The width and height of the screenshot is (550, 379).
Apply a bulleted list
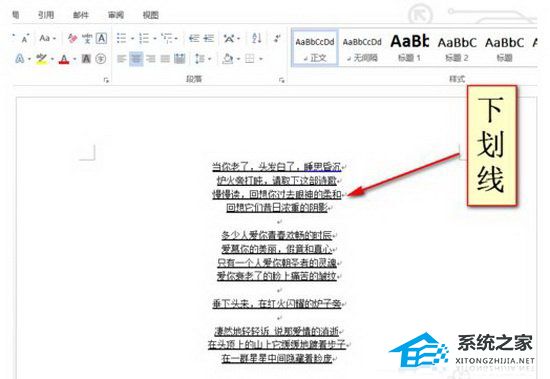121,38
